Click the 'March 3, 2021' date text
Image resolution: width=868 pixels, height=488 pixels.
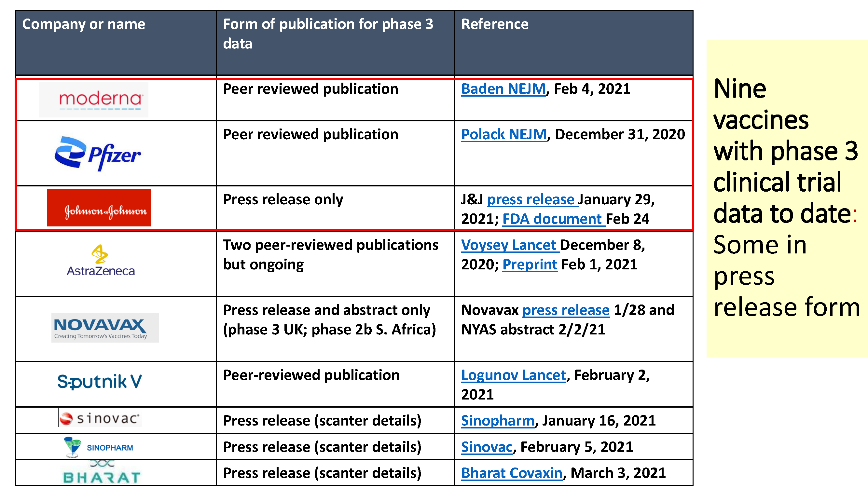(618, 473)
